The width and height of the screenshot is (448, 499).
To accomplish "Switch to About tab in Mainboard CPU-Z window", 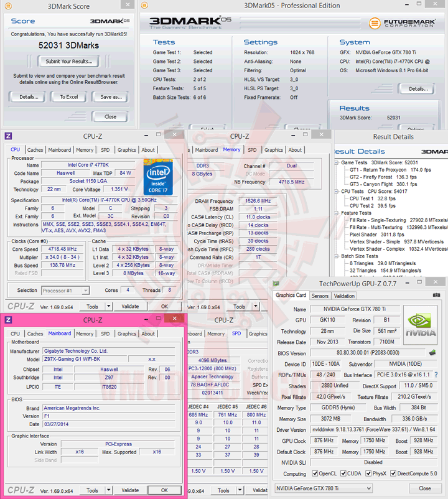I will pyautogui.click(x=148, y=334).
